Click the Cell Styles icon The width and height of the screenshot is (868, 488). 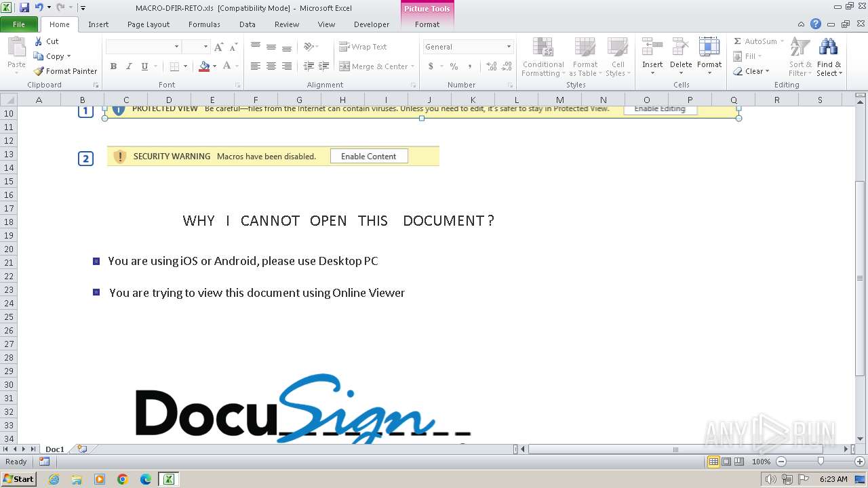[617, 47]
